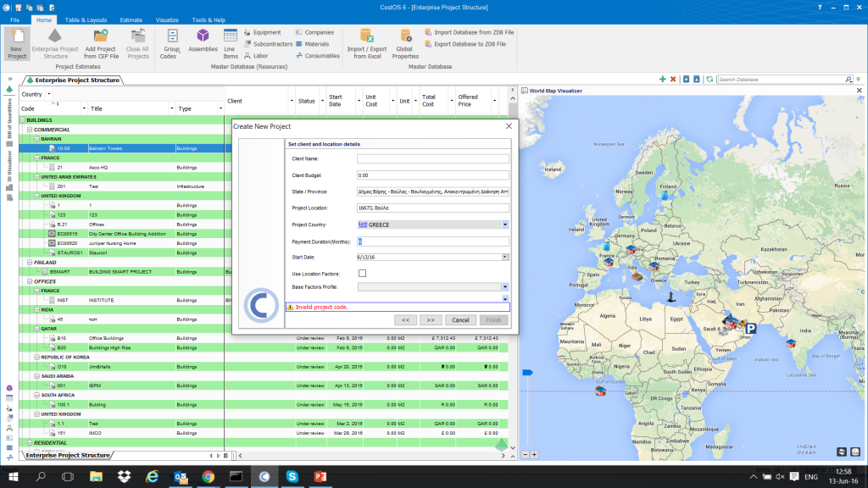The image size is (868, 488).
Task: Close the Create New Project dialog
Action: pos(509,126)
